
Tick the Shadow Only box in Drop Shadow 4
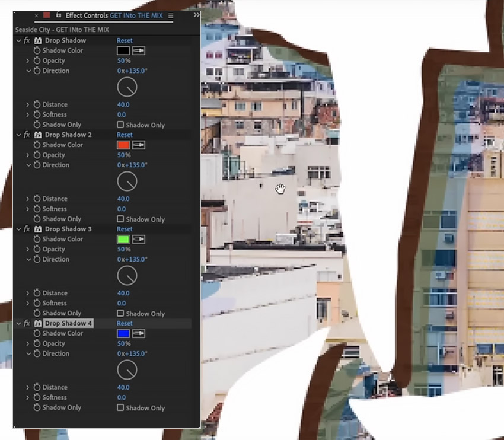point(120,407)
